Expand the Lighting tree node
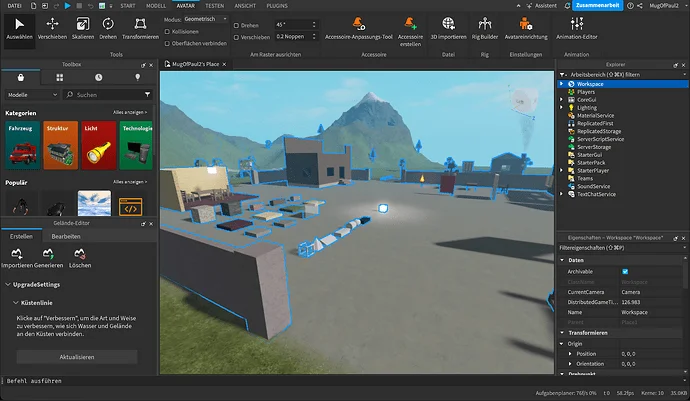The image size is (690, 401). (562, 107)
